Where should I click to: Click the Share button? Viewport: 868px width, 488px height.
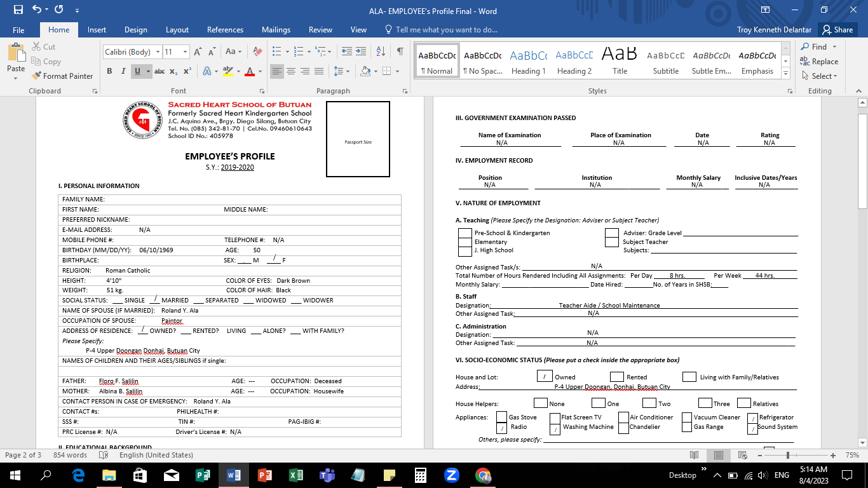click(836, 30)
